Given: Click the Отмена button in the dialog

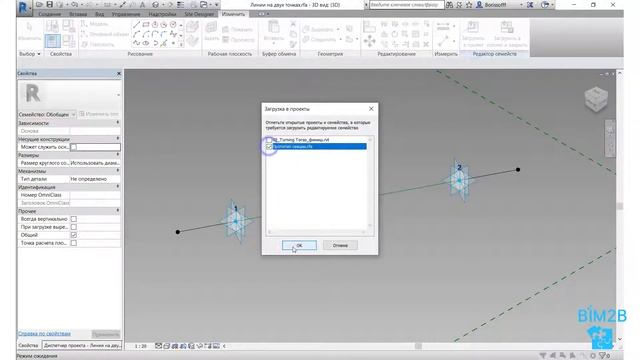Looking at the screenshot, I should [x=340, y=245].
